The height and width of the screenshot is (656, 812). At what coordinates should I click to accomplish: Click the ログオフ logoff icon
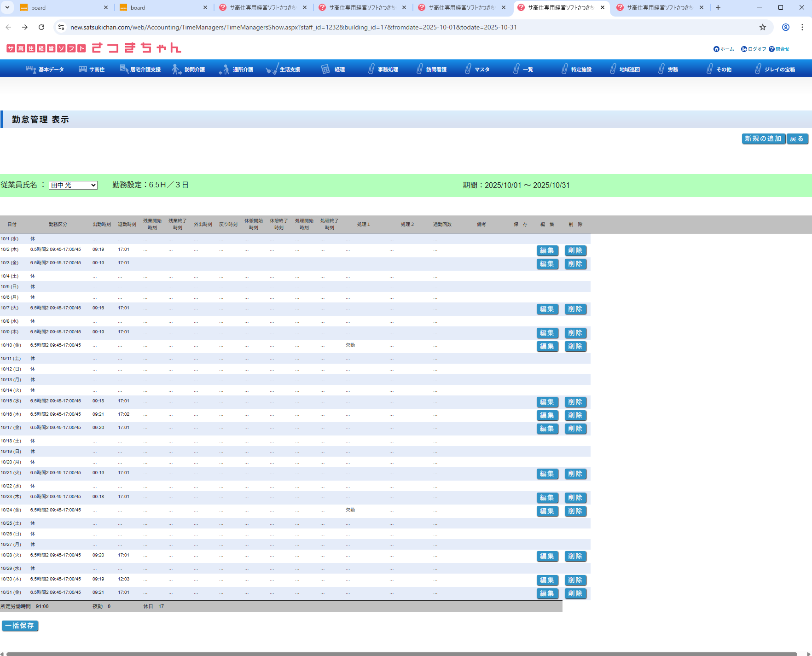click(x=744, y=49)
